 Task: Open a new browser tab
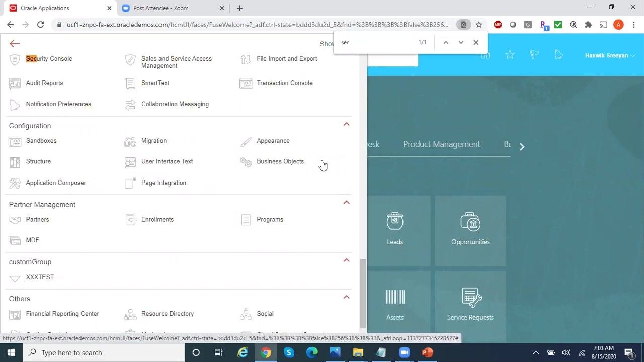pos(240,8)
